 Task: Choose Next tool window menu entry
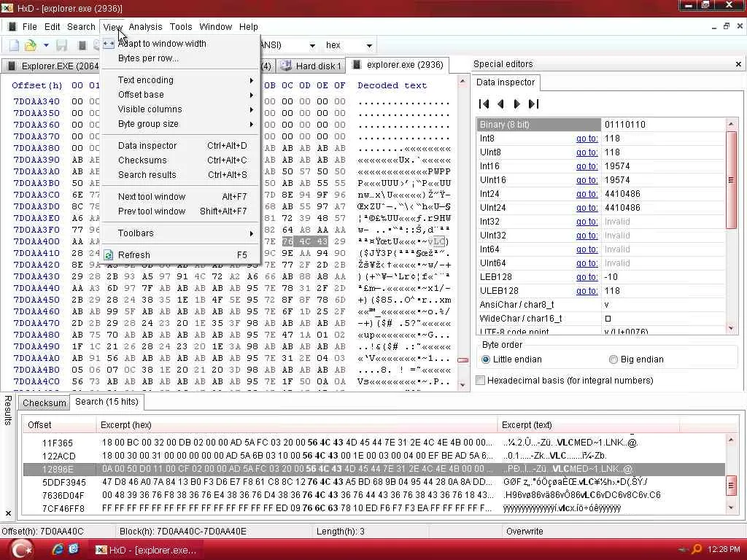point(181,197)
